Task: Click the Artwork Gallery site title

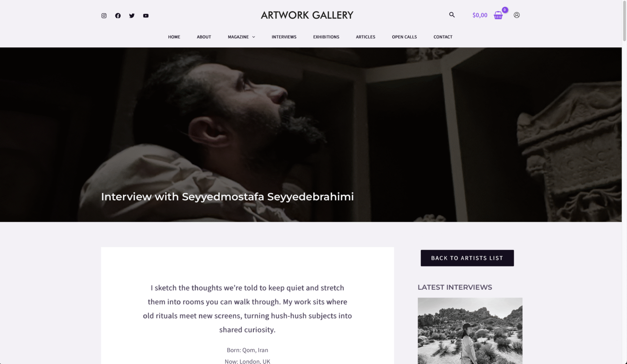Action: pos(307,15)
